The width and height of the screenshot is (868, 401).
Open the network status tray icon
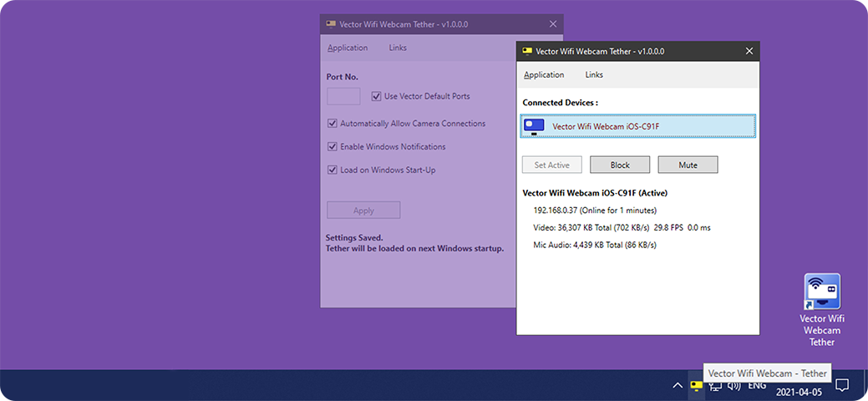715,386
